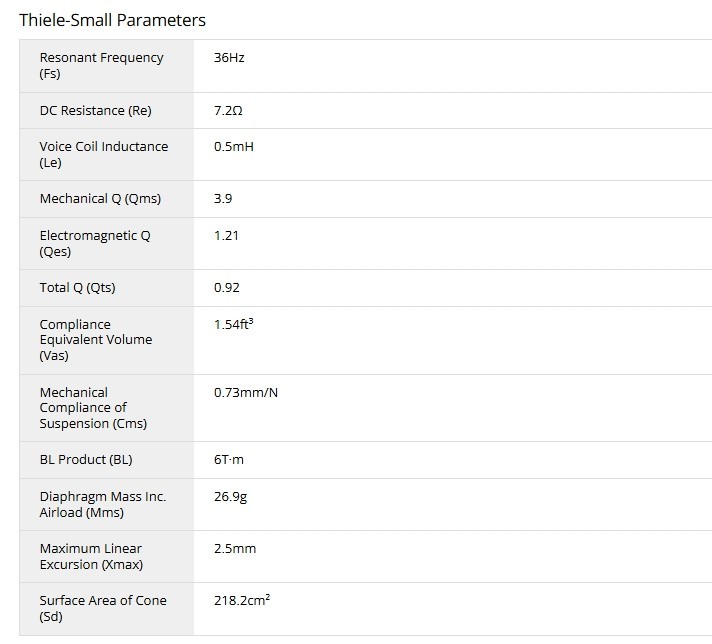Select the 36Hz resonant frequency value
Image resolution: width=712 pixels, height=644 pixels.
pyautogui.click(x=229, y=58)
